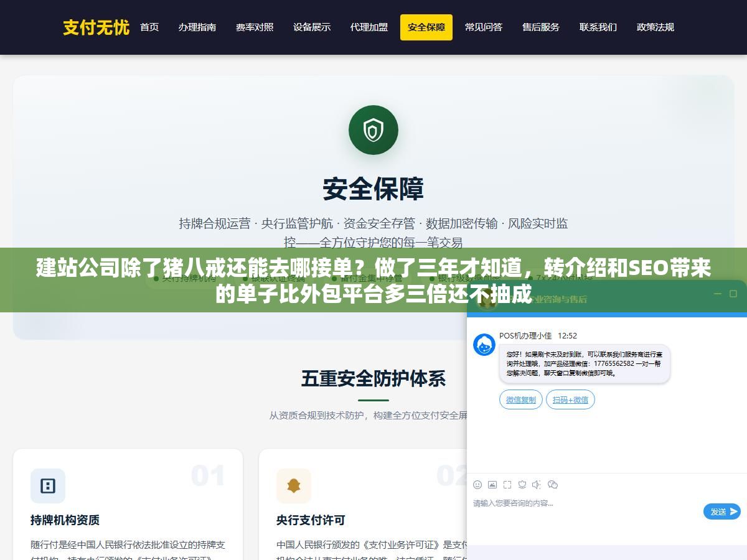Open the 办理指南 nav item

click(197, 27)
